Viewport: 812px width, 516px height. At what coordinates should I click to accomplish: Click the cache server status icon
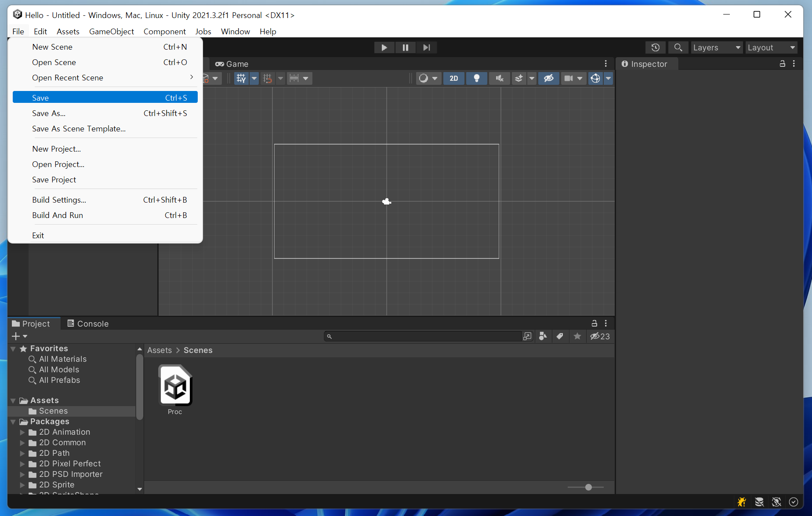tap(759, 502)
